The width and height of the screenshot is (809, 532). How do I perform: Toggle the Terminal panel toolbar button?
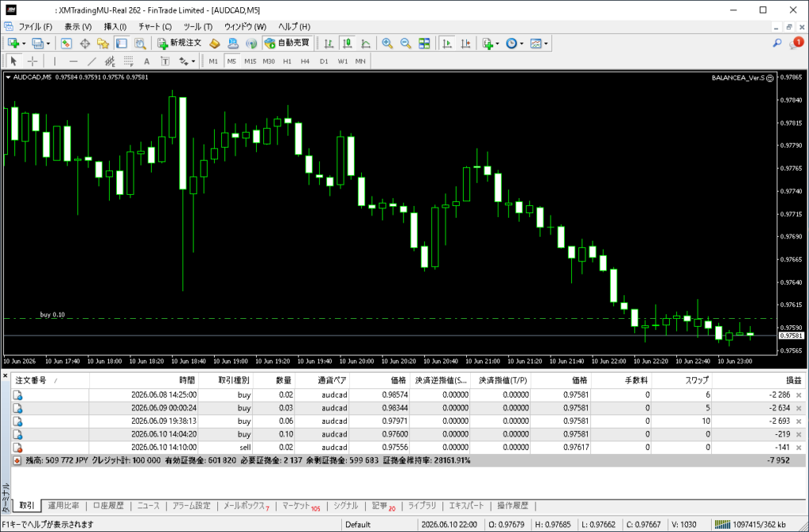tap(121, 43)
